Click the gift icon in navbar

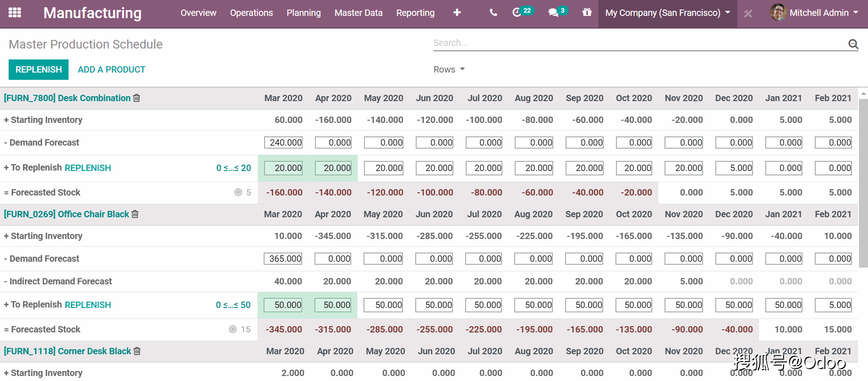click(587, 12)
